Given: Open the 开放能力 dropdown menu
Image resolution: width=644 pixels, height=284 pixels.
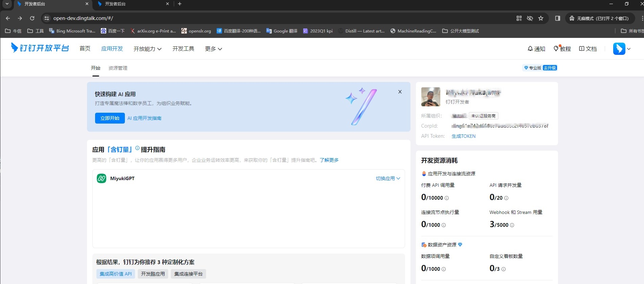Looking at the screenshot, I should (x=148, y=49).
